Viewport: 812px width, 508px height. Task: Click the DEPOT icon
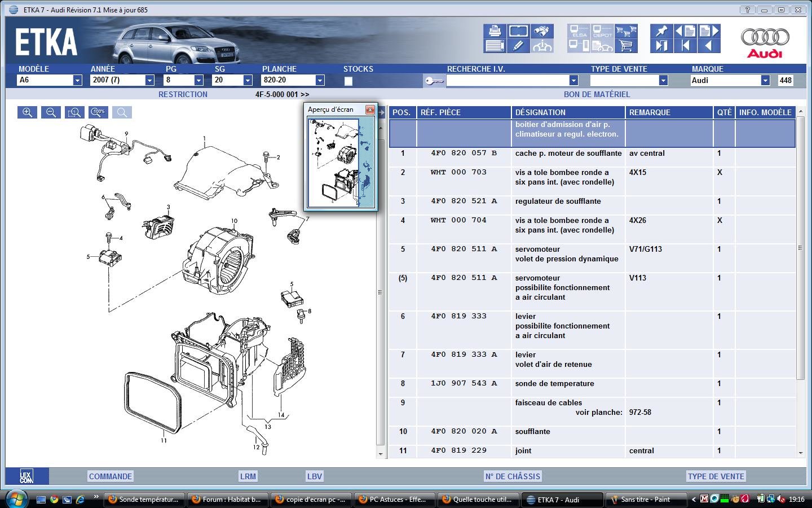602,30
